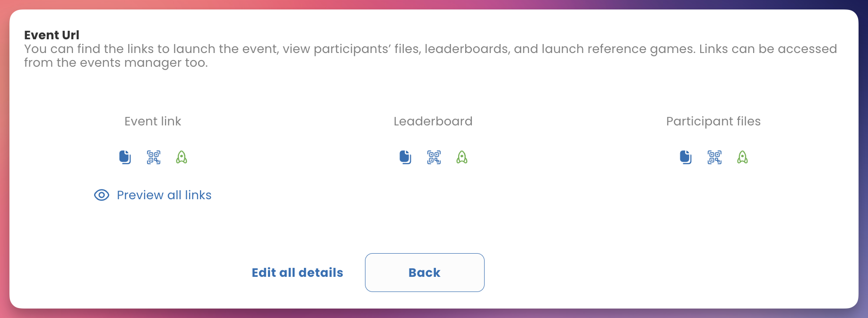Launch Participant files using rocket icon
The width and height of the screenshot is (868, 318).
pos(742,157)
